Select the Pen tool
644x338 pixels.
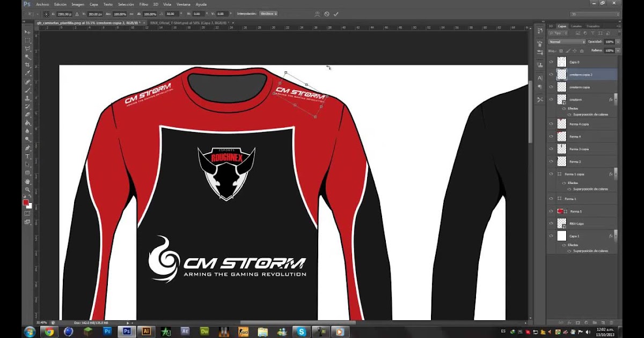(x=28, y=148)
